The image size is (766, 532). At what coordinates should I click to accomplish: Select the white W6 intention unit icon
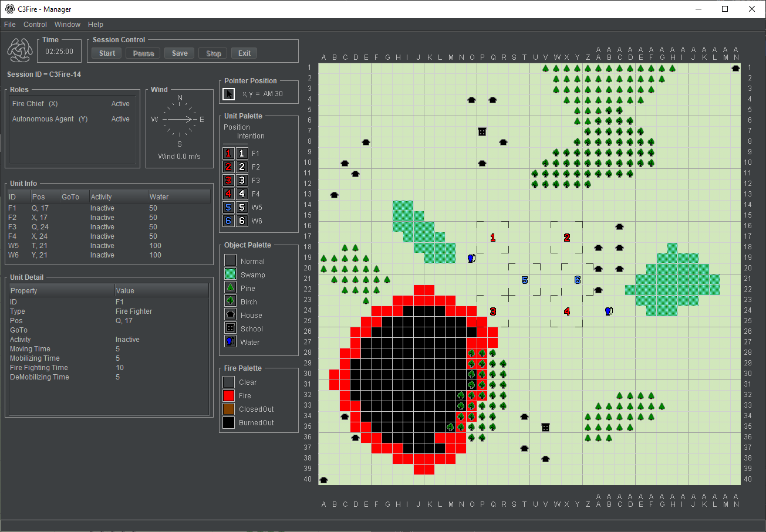[x=242, y=221]
